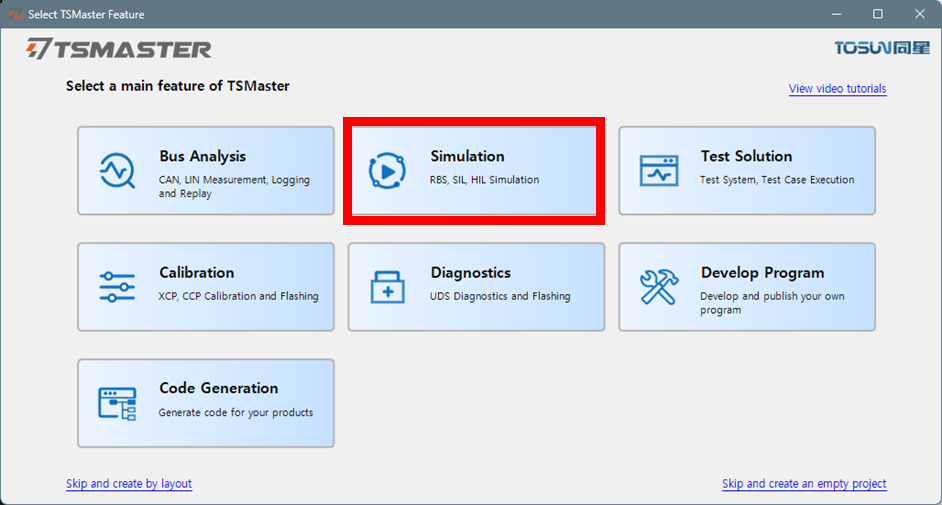Click Skip and create by layout link

[x=129, y=483]
